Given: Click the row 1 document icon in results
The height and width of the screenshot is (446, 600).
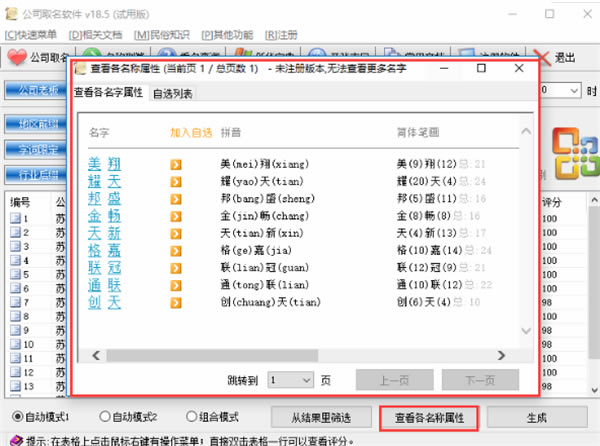Looking at the screenshot, I should [x=16, y=218].
